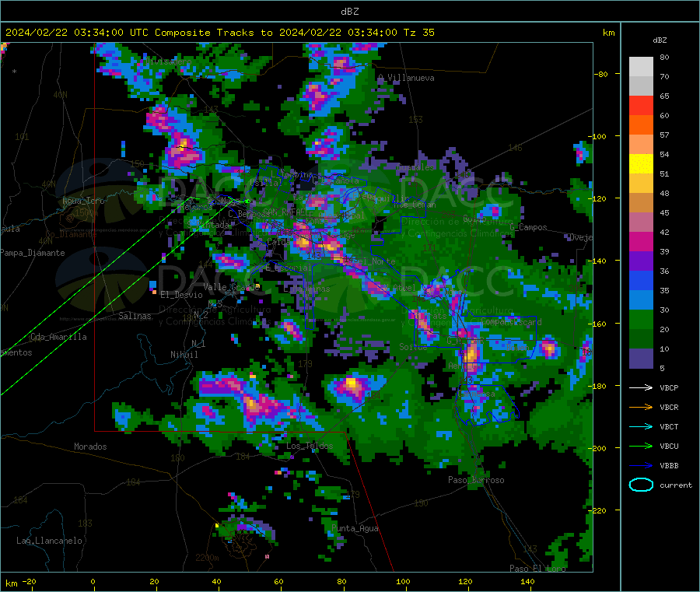Select the light blue 30-35 dBZ swatch

click(641, 300)
